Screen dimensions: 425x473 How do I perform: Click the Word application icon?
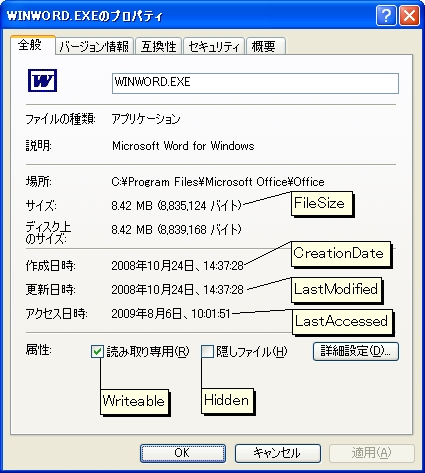42,80
